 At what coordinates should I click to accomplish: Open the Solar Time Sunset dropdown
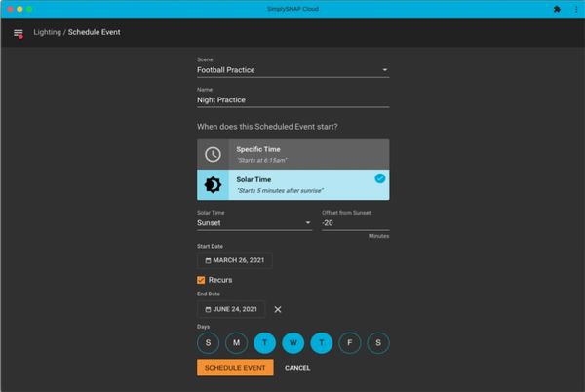253,222
